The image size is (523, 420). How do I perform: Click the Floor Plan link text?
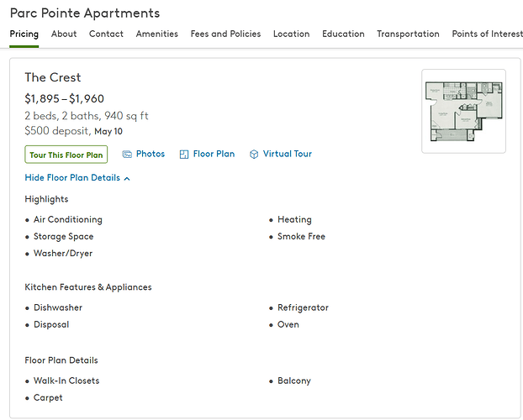coord(214,155)
